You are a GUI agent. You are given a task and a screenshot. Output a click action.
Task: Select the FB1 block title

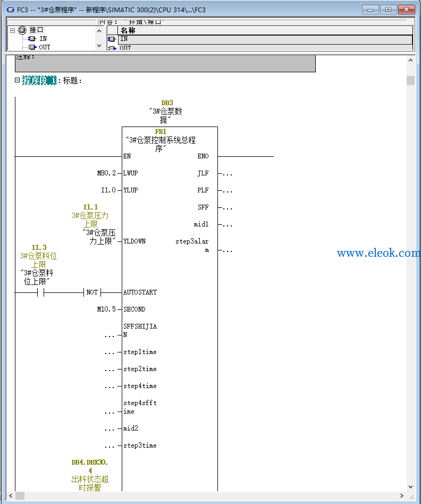click(161, 131)
